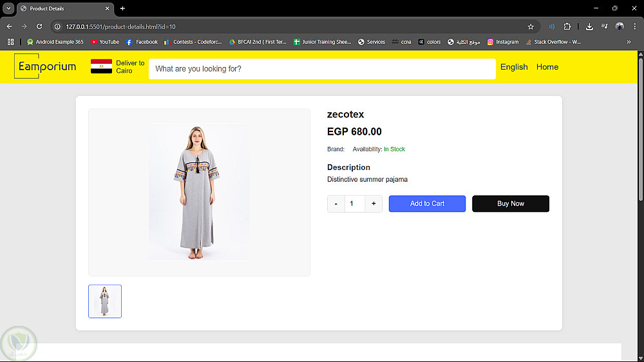This screenshot has width=644, height=362.
Task: Increase quantity with the plus button
Action: (x=374, y=204)
